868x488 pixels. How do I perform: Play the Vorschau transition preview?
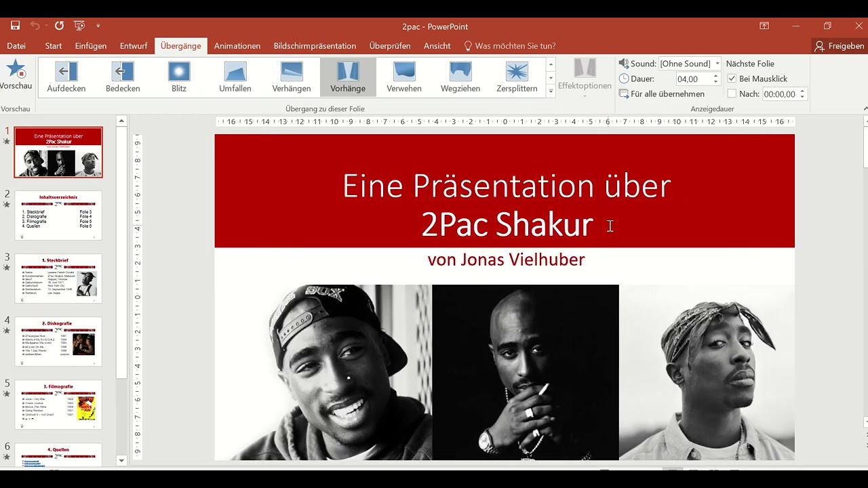click(x=16, y=75)
